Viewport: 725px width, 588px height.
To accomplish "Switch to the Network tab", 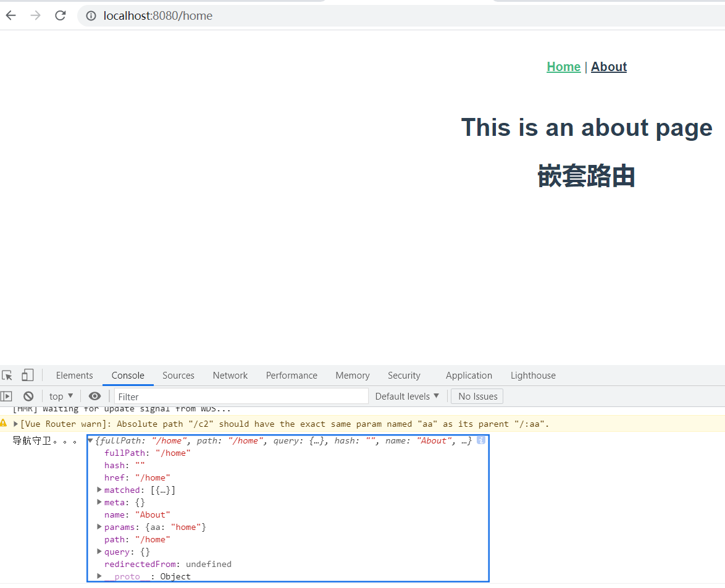I will tap(230, 375).
